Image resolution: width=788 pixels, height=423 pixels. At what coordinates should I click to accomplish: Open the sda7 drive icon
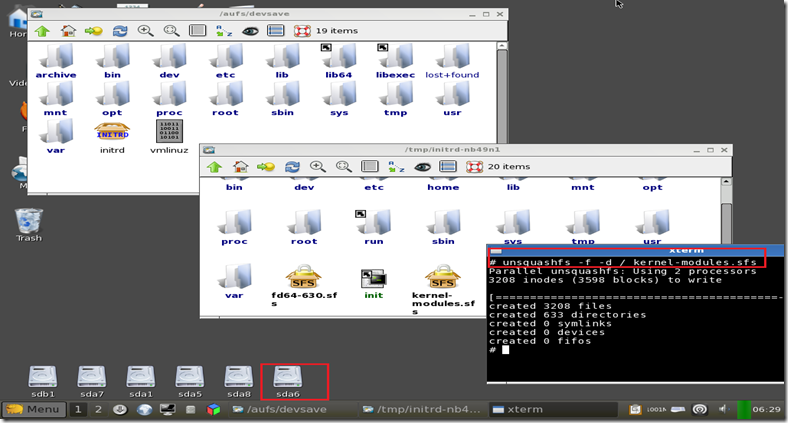click(91, 382)
